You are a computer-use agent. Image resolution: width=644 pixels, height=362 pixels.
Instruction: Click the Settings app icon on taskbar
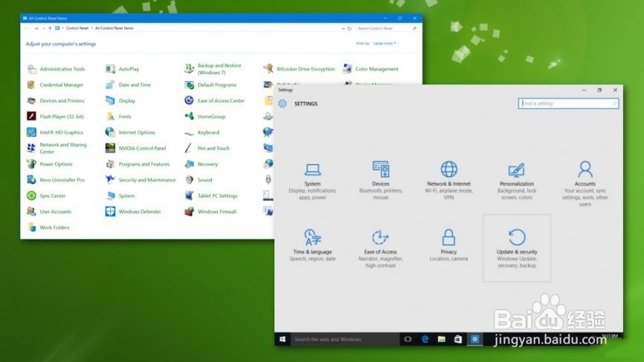coord(474,339)
